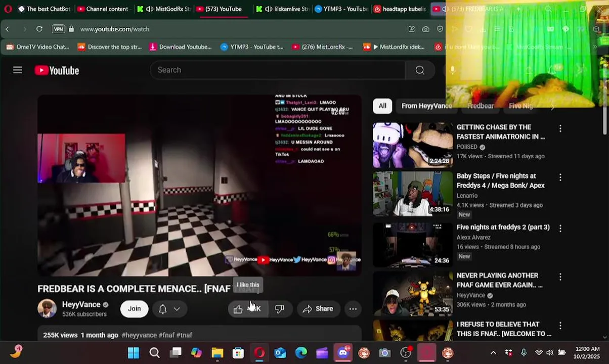609x364 pixels.
Task: Open (276) MistLordRx bookmark
Action: point(322,47)
